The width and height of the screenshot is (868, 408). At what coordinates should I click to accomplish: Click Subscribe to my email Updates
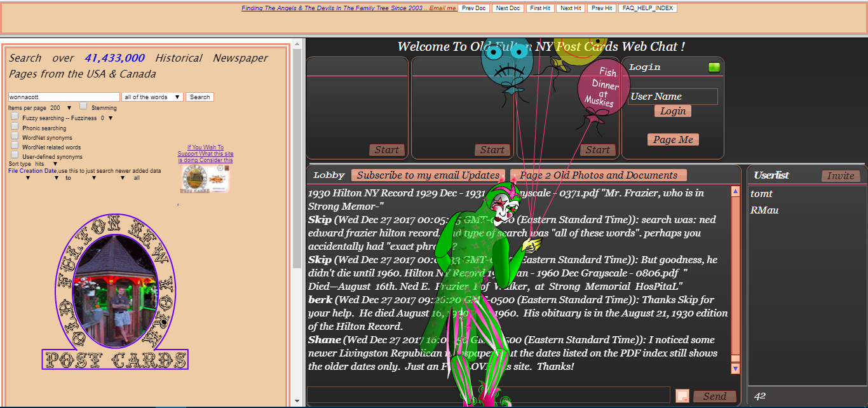click(428, 175)
